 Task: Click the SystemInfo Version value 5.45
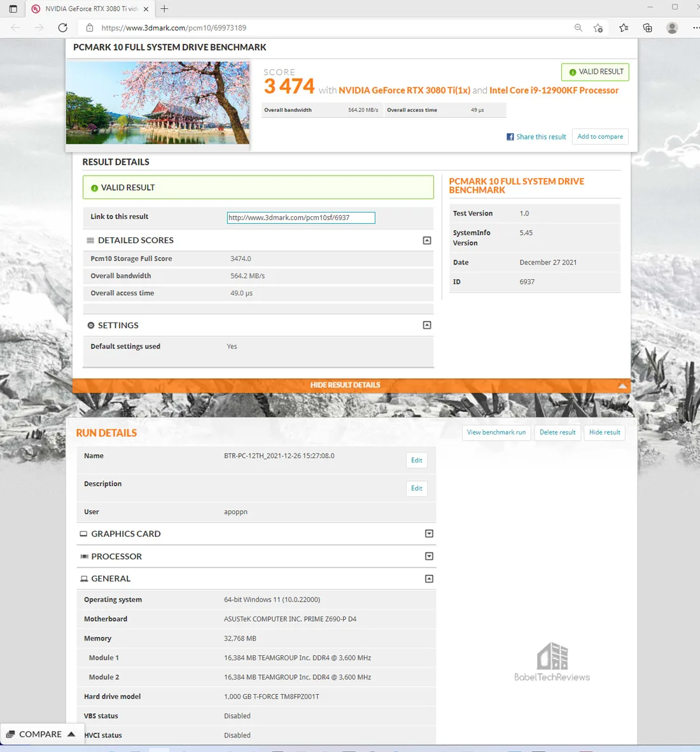click(x=526, y=233)
